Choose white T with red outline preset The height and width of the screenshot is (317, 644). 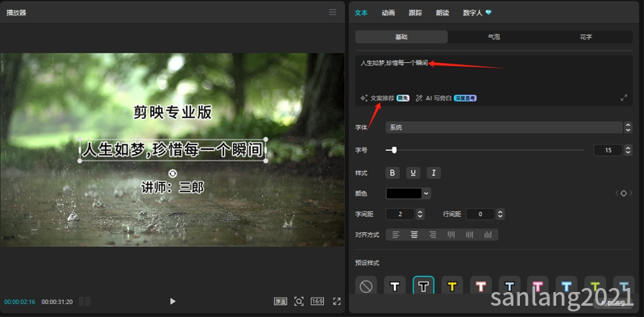coord(481,286)
